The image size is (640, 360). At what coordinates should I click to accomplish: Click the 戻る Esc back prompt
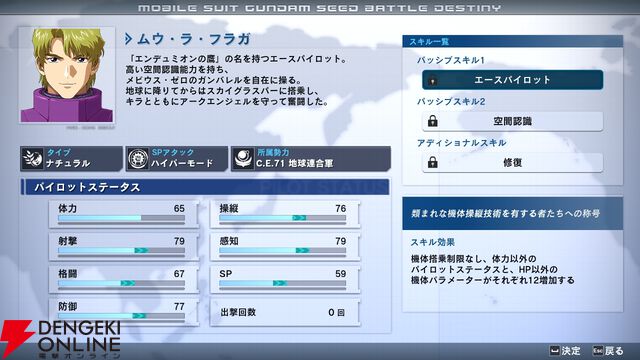click(x=608, y=351)
